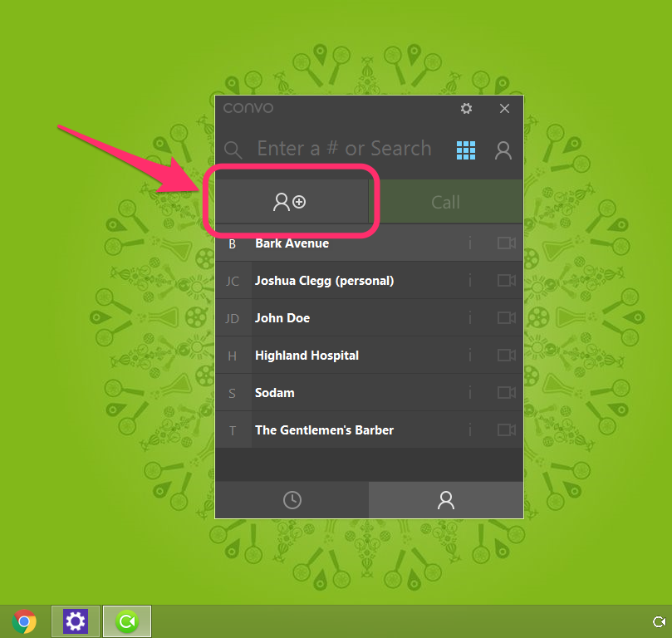Screen dimensions: 672x638
Task: Start video call with Bark Avenue
Action: [x=506, y=243]
